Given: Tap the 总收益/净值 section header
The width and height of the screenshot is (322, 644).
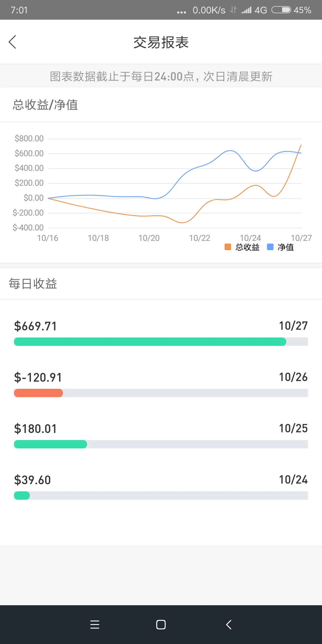Looking at the screenshot, I should [x=45, y=105].
